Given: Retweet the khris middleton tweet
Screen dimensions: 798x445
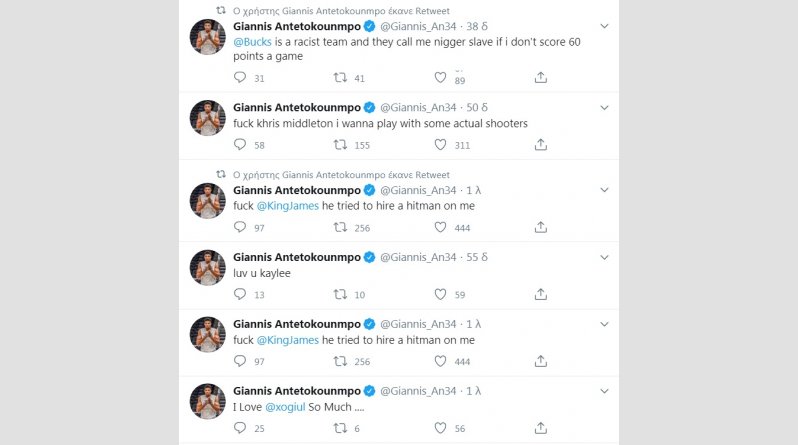Looking at the screenshot, I should (340, 145).
